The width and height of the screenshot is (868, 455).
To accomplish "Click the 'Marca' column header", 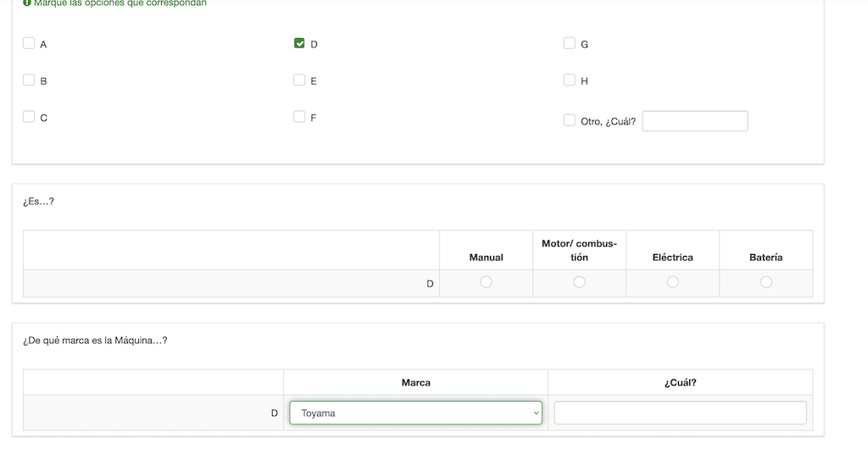I will coord(415,382).
